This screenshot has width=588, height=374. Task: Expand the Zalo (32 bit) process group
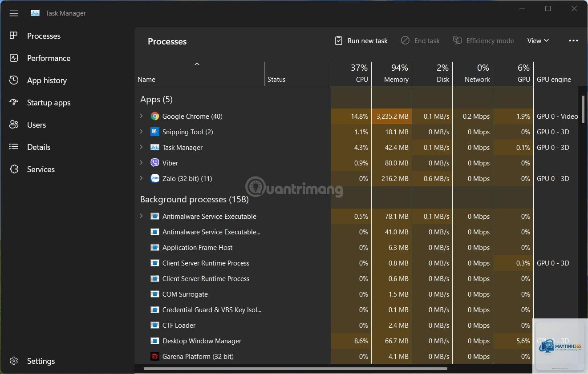click(141, 178)
